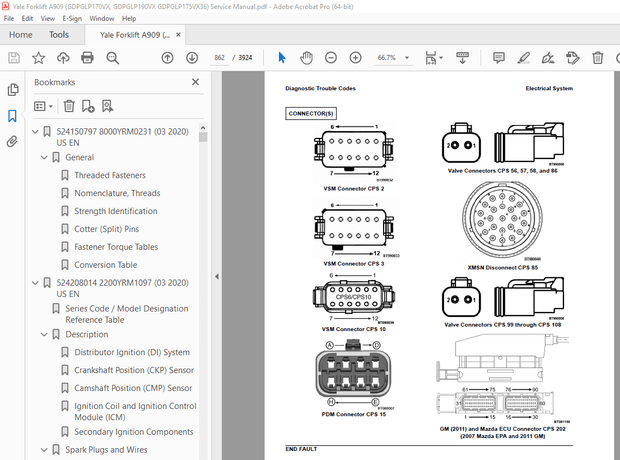
Task: Open Ignition Coil and Ignition Control Module bookmark
Action: pyautogui.click(x=135, y=412)
